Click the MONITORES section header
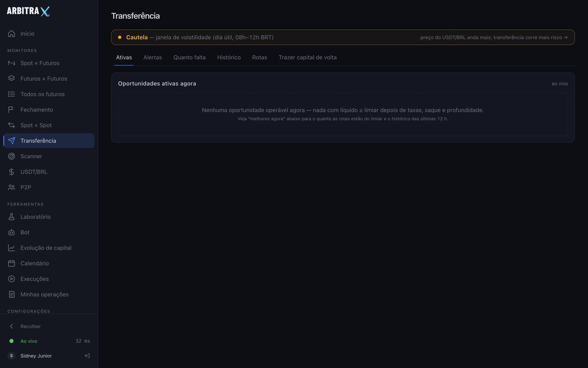 pyautogui.click(x=22, y=50)
